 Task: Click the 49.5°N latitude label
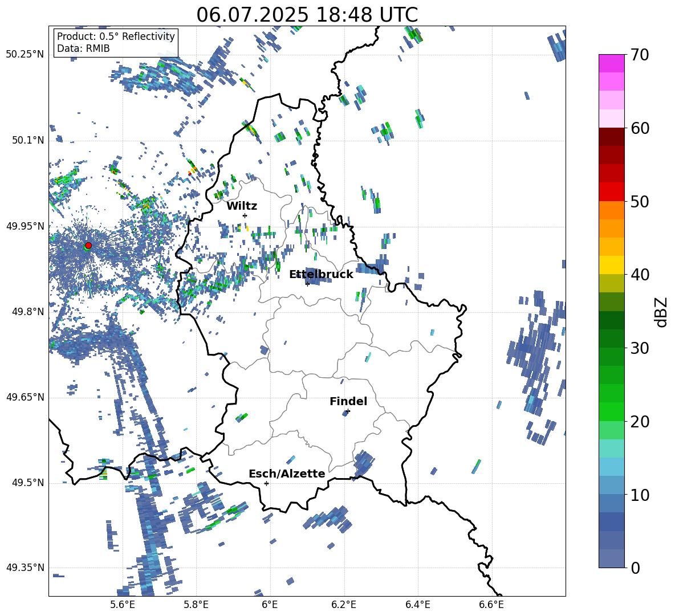click(x=28, y=483)
